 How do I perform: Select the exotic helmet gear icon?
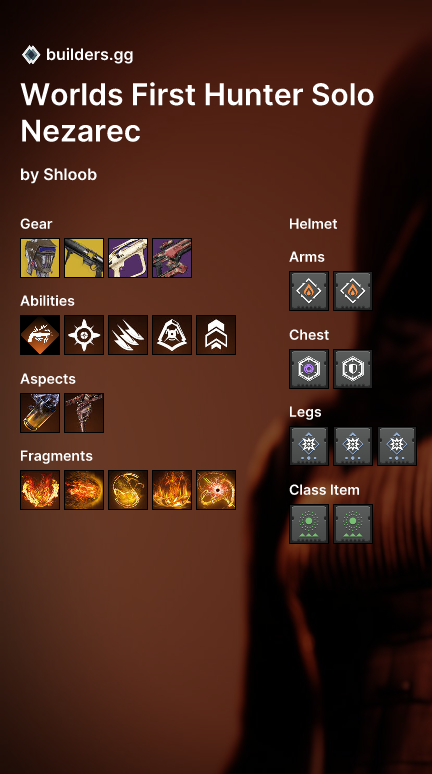40,258
